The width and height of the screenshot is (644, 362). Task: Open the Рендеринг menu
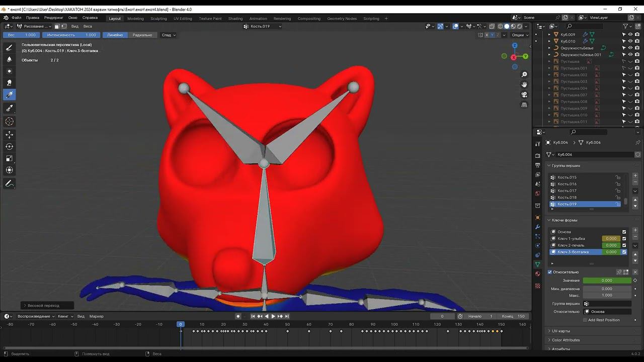coord(54,18)
